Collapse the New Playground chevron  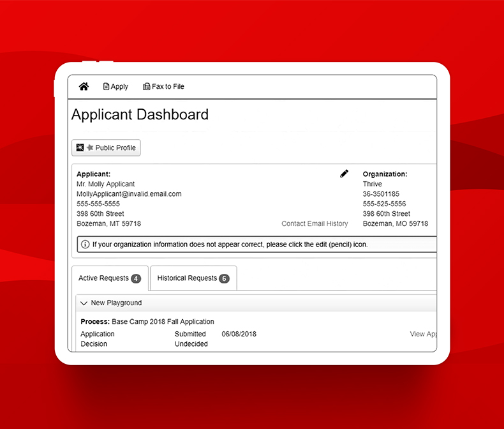(x=84, y=303)
